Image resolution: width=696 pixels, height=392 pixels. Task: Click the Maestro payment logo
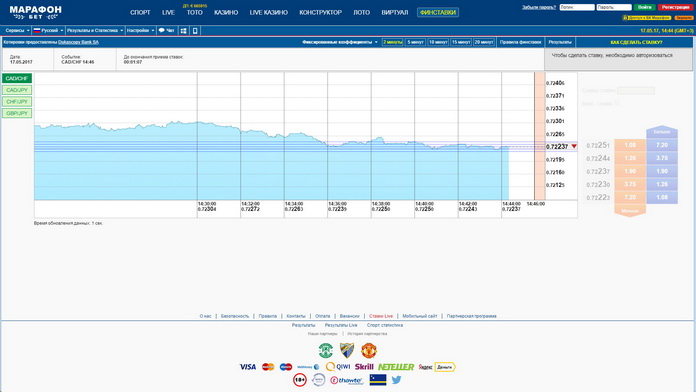click(x=286, y=367)
